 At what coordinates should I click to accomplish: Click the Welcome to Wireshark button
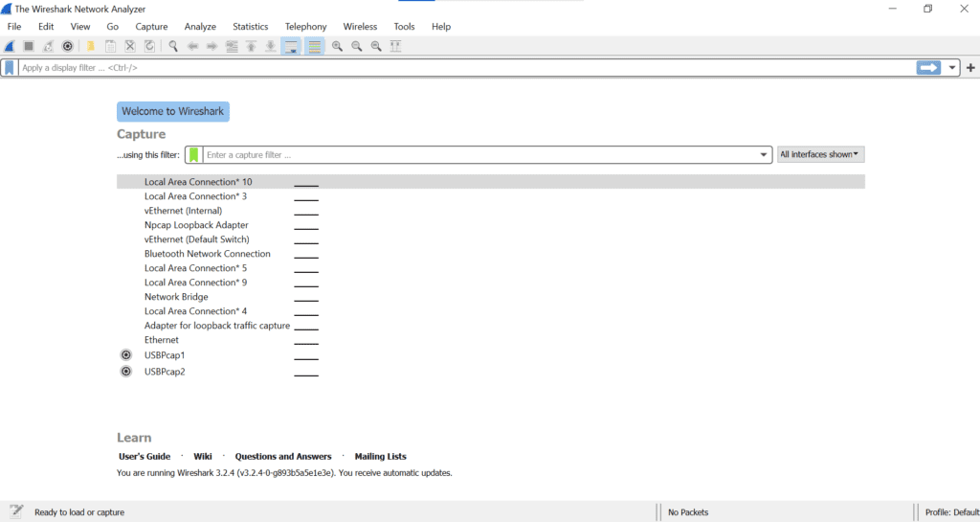(x=172, y=111)
